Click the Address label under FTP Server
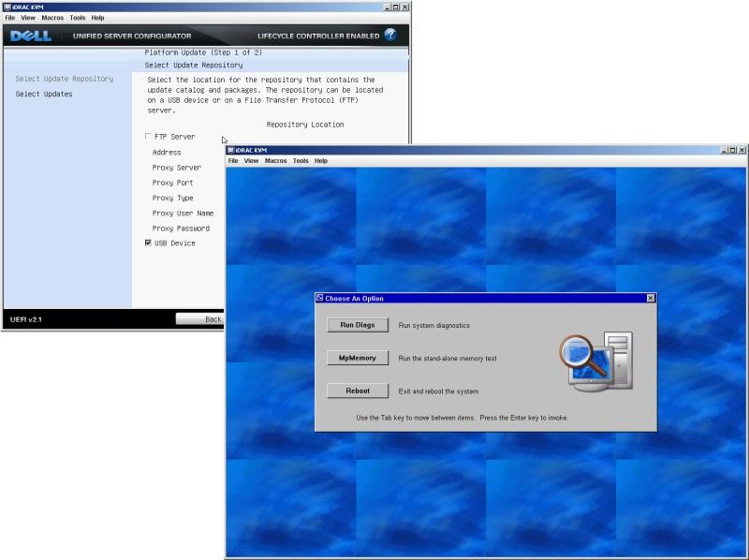 click(167, 153)
